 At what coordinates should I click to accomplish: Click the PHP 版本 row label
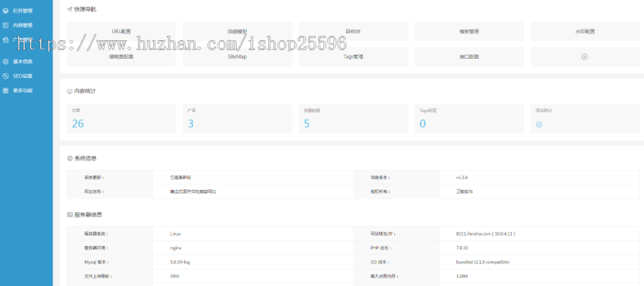[x=381, y=248]
